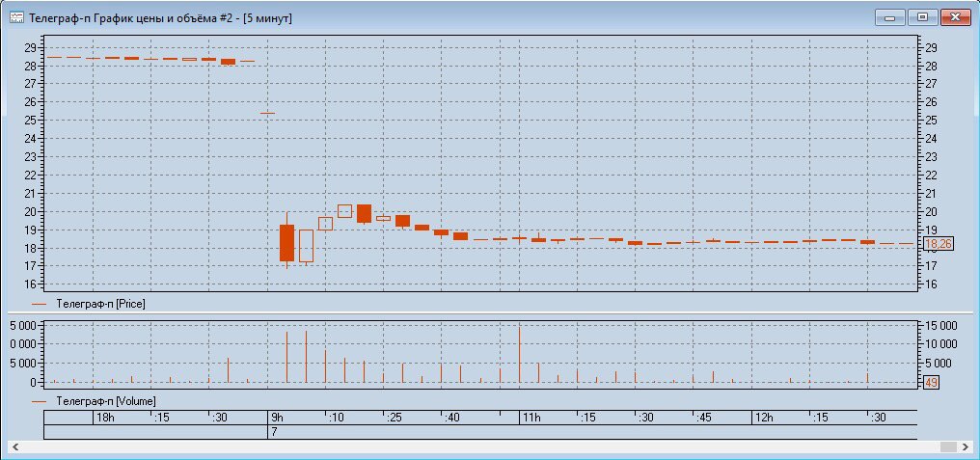Click the 29 label on left price axis

click(32, 47)
